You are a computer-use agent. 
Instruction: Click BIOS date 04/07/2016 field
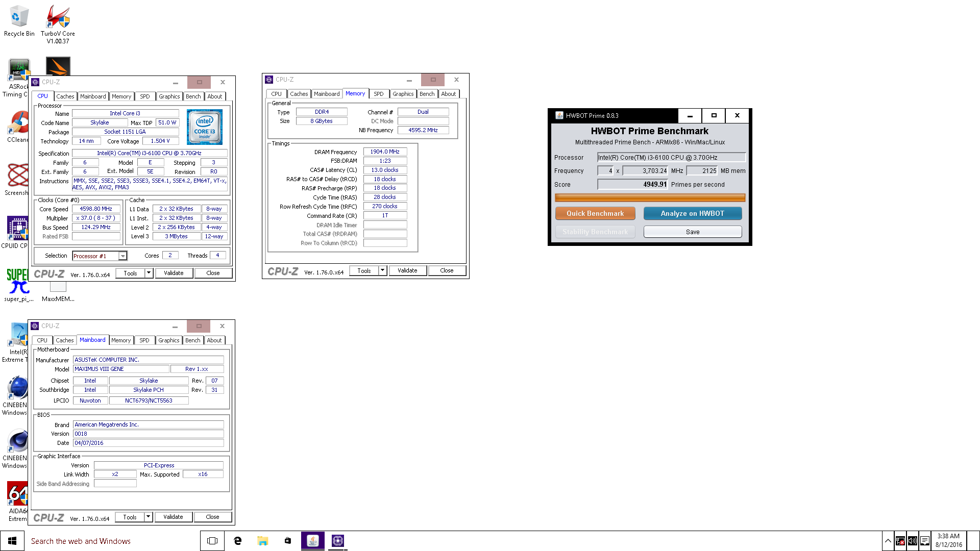coord(148,443)
